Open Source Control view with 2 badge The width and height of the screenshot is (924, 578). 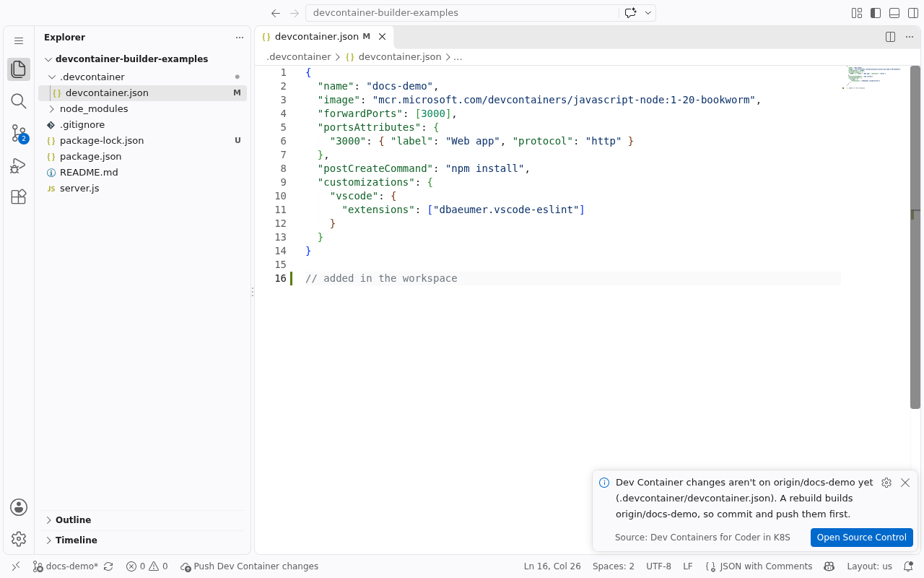click(x=19, y=133)
